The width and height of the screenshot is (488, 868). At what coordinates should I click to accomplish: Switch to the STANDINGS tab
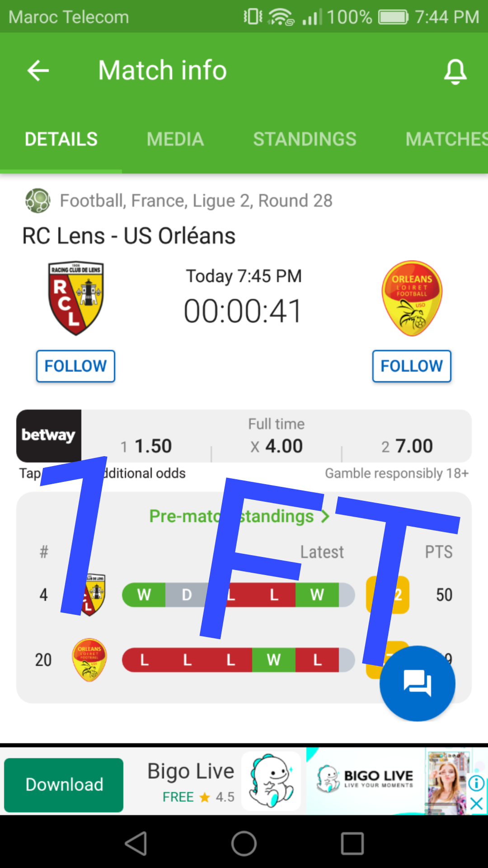coord(305,139)
